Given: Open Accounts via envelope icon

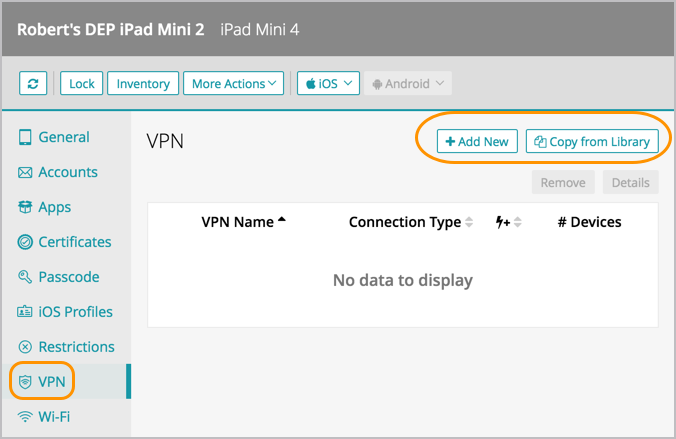Looking at the screenshot, I should (x=25, y=173).
